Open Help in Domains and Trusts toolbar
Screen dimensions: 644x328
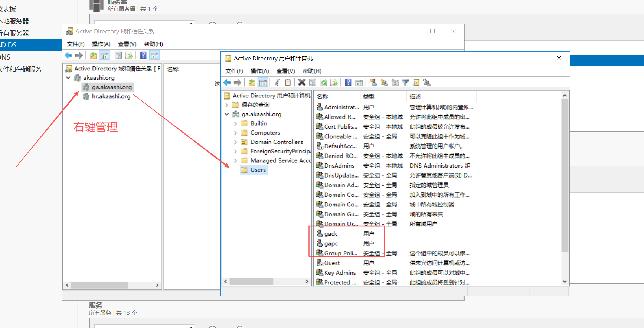143,56
